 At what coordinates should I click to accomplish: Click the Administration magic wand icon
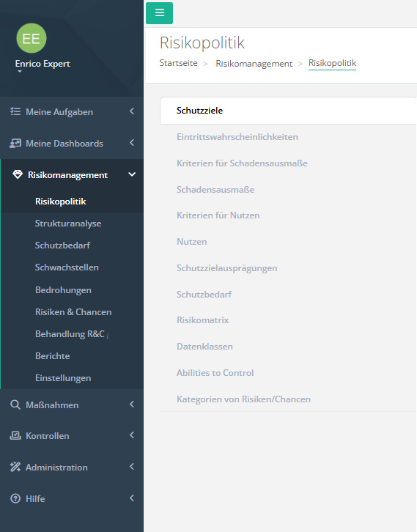(x=15, y=468)
